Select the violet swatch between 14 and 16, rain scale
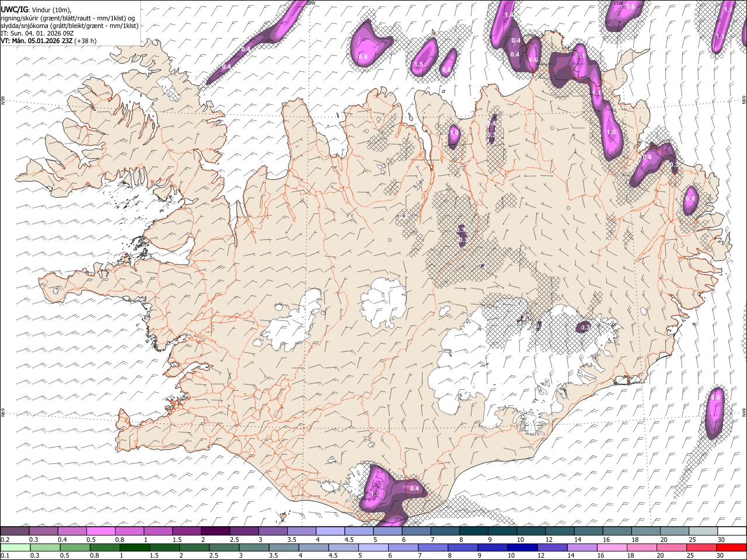Screen dimensions: 747x560 [582, 547]
